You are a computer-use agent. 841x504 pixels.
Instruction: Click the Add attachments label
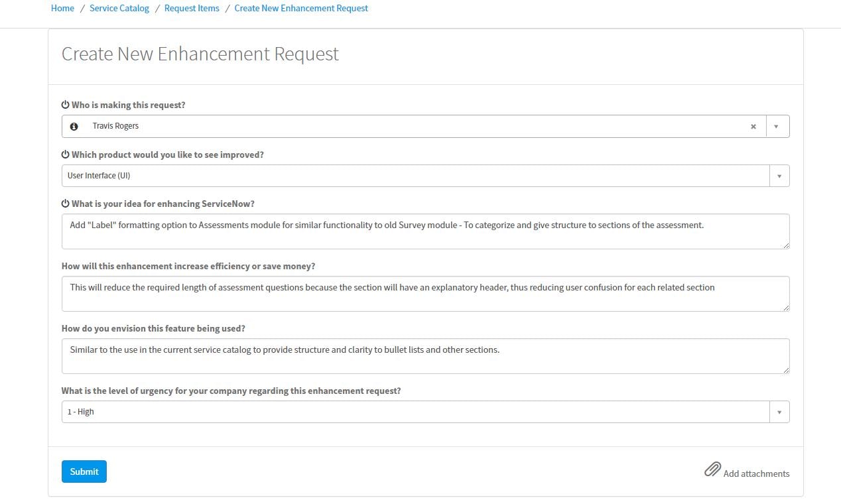pos(756,473)
